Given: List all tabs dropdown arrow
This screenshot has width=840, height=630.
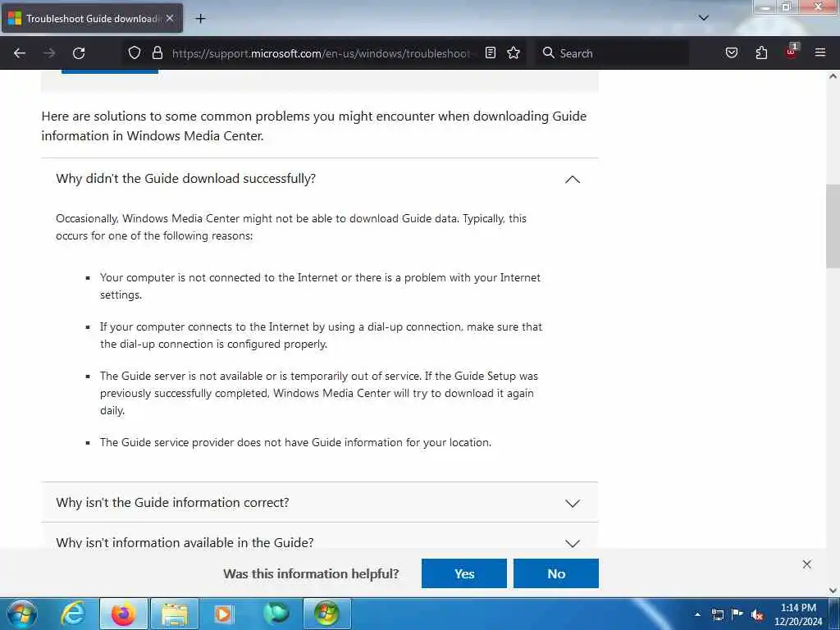Looking at the screenshot, I should (x=703, y=18).
